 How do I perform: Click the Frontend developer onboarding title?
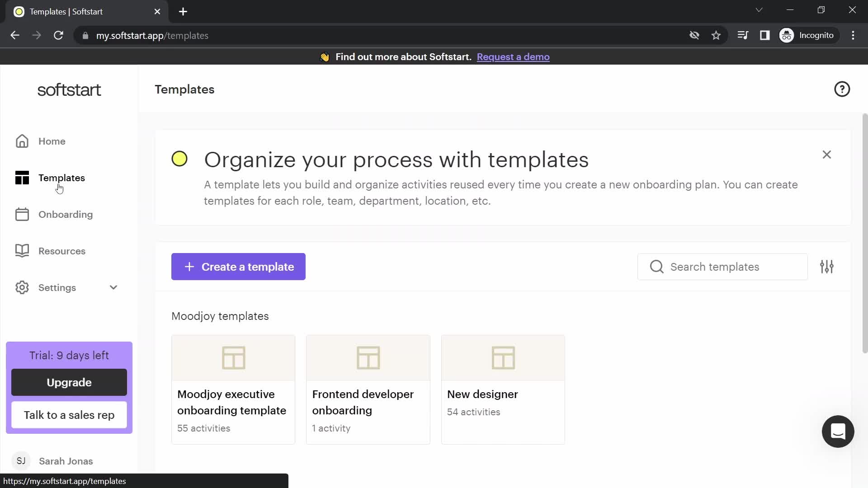(x=363, y=403)
